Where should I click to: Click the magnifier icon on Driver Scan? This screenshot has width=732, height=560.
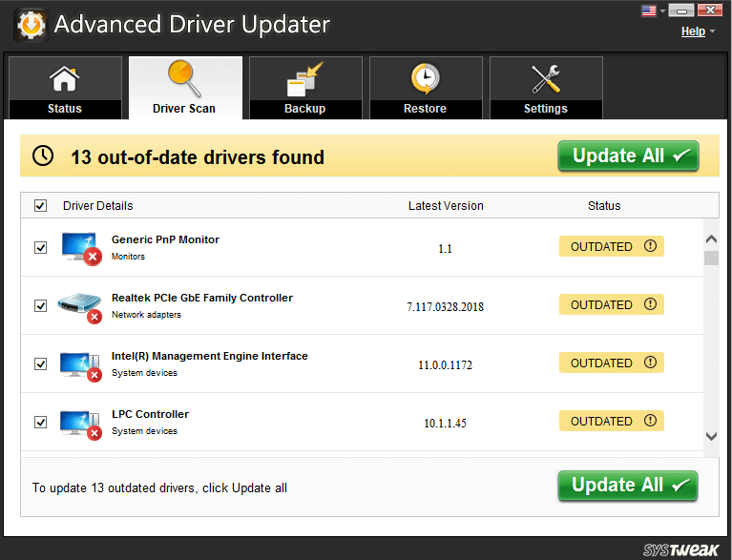tap(184, 78)
